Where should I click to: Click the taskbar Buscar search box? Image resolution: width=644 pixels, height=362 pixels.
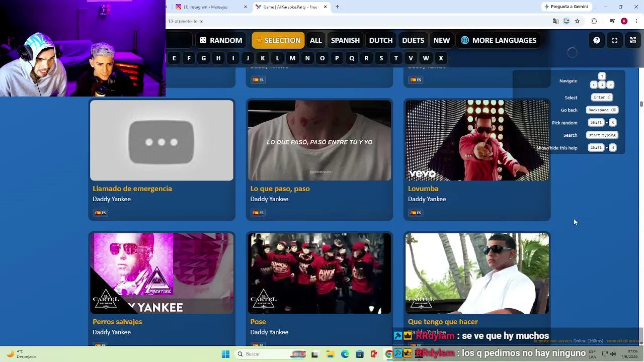(271, 354)
